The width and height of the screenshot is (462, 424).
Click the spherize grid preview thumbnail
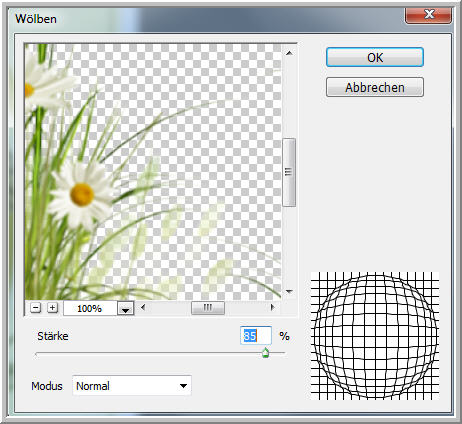[x=375, y=336]
